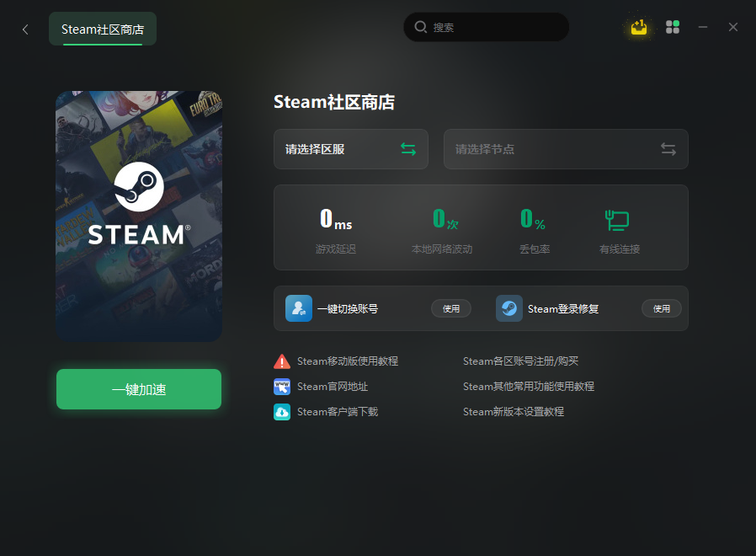756x556 pixels.
Task: Click the Steam社区商店 page heading
Action: pos(334,102)
